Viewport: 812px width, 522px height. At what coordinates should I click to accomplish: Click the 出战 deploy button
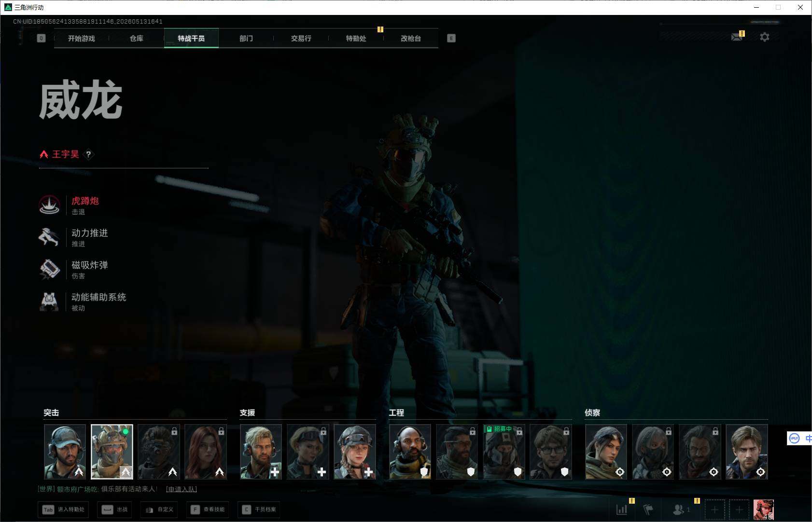point(115,509)
